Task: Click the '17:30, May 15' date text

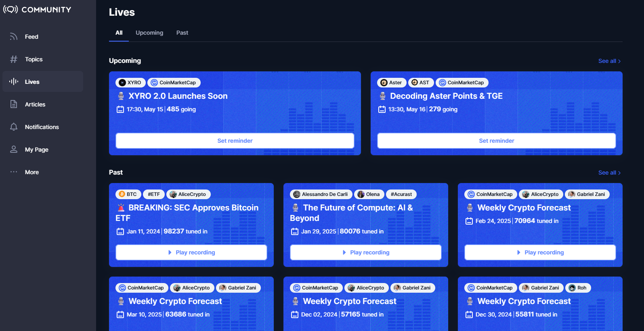Action: [145, 109]
